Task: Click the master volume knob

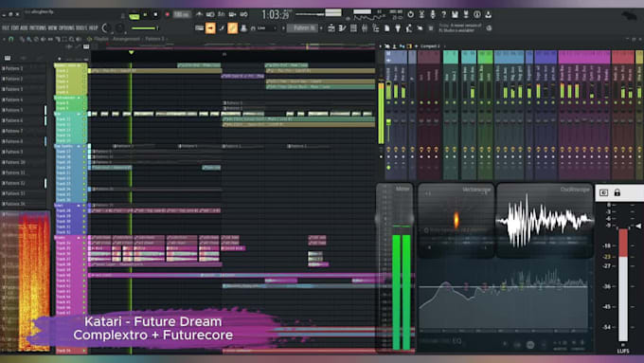Action: 106,28
